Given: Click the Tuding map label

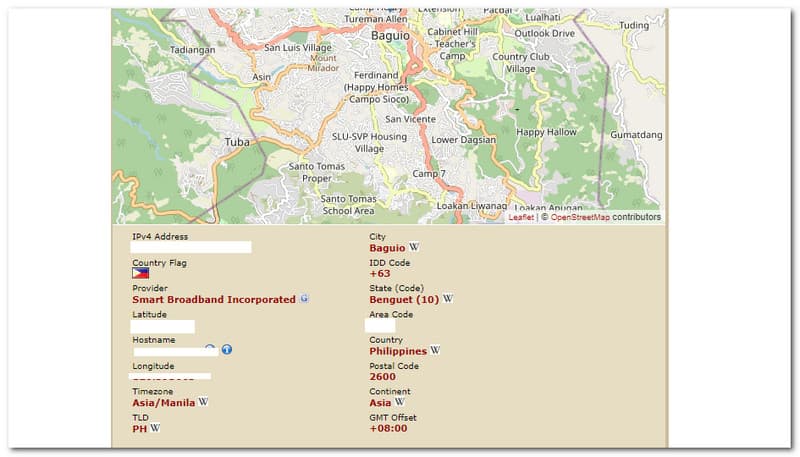Looking at the screenshot, I should pyautogui.click(x=634, y=26).
